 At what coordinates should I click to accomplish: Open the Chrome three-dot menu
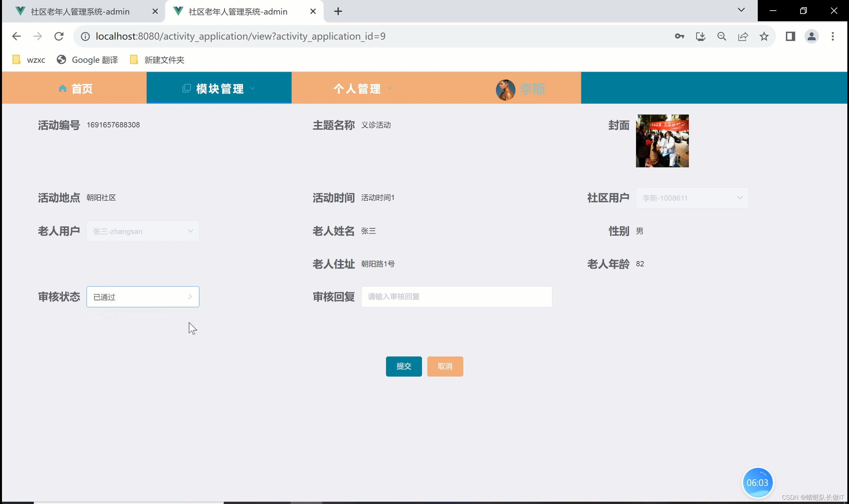pos(832,36)
